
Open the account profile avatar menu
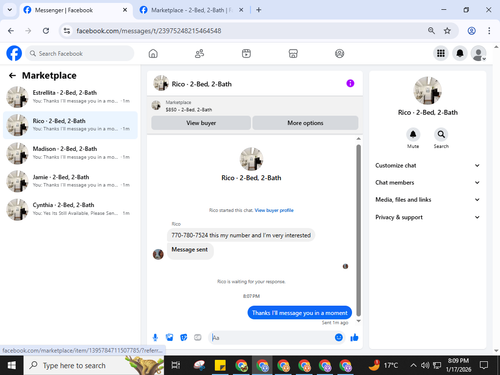point(478,53)
